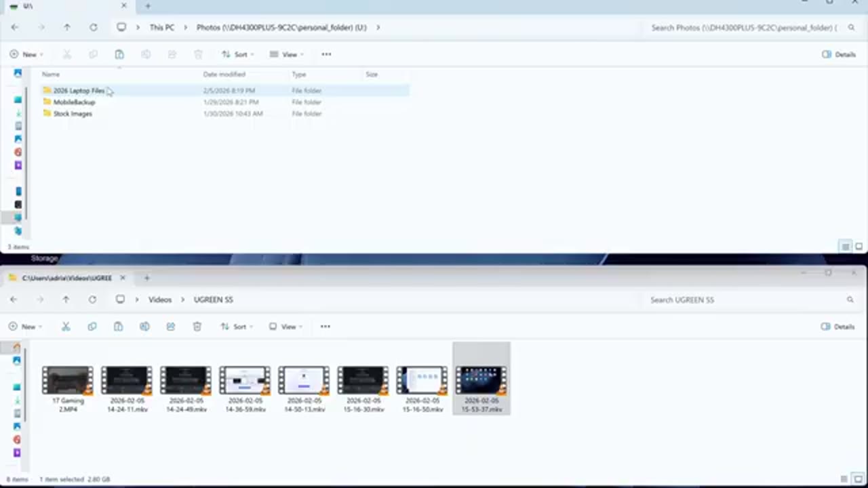Select the 17 Gaming 2.MP4 thumbnail

pos(67,380)
